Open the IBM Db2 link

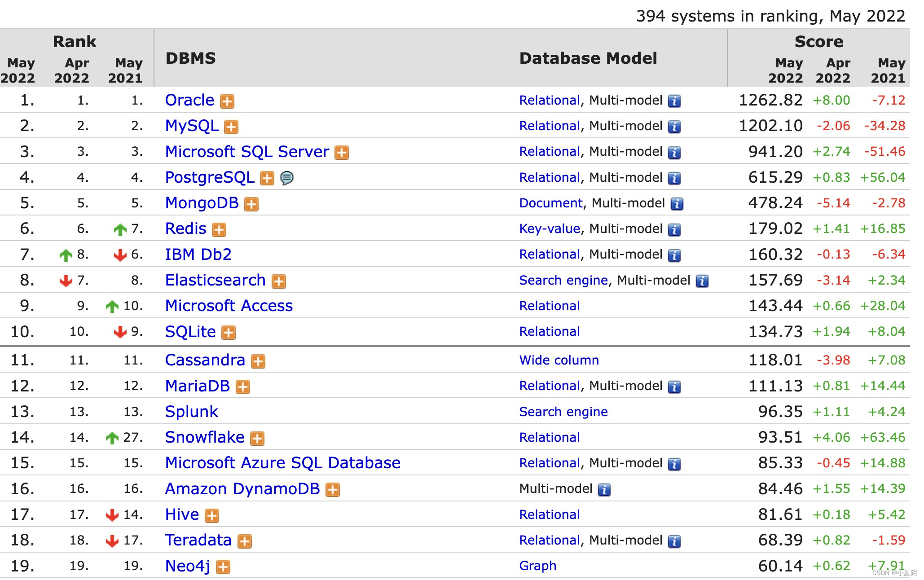click(198, 254)
